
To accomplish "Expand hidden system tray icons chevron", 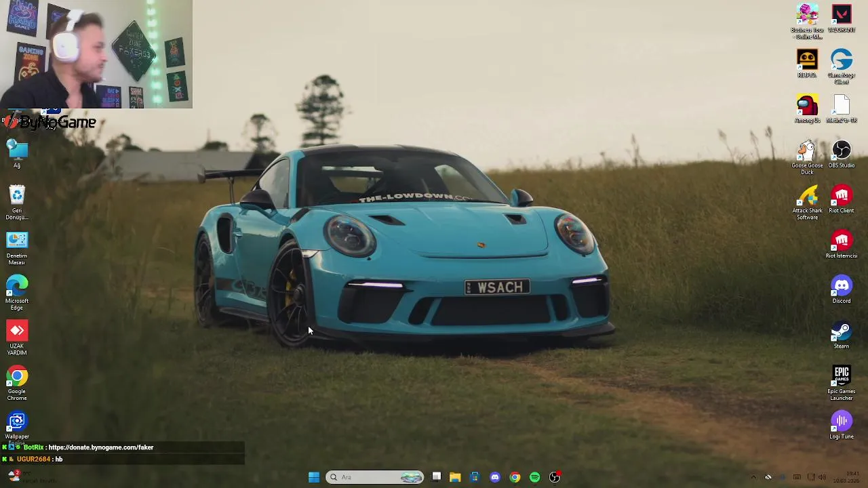I will [x=753, y=477].
